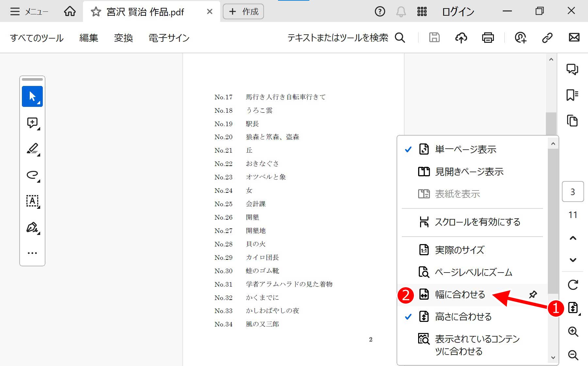Toggle 高さに合わせる option
The image size is (588, 366).
(472, 317)
